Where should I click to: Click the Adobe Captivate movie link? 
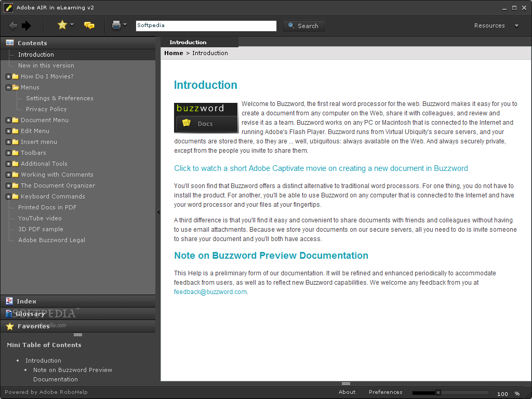pyautogui.click(x=321, y=168)
